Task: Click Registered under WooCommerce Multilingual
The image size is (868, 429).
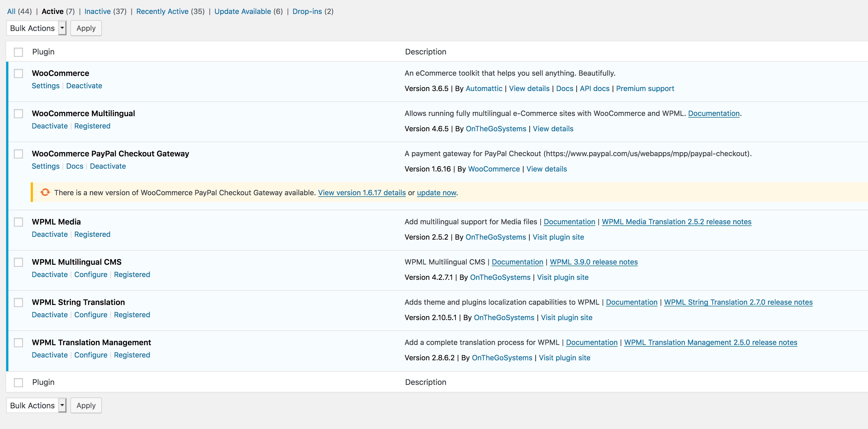Action: pos(92,126)
